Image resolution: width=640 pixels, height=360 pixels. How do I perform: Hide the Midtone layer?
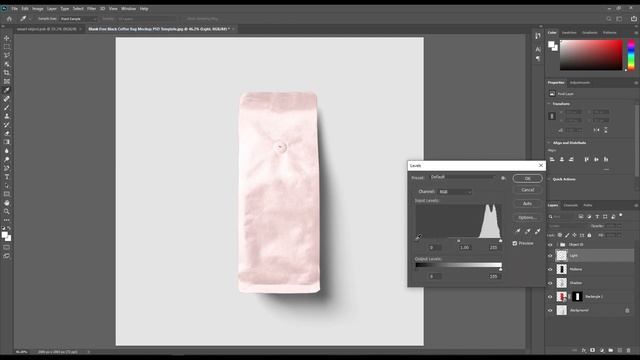(550, 269)
